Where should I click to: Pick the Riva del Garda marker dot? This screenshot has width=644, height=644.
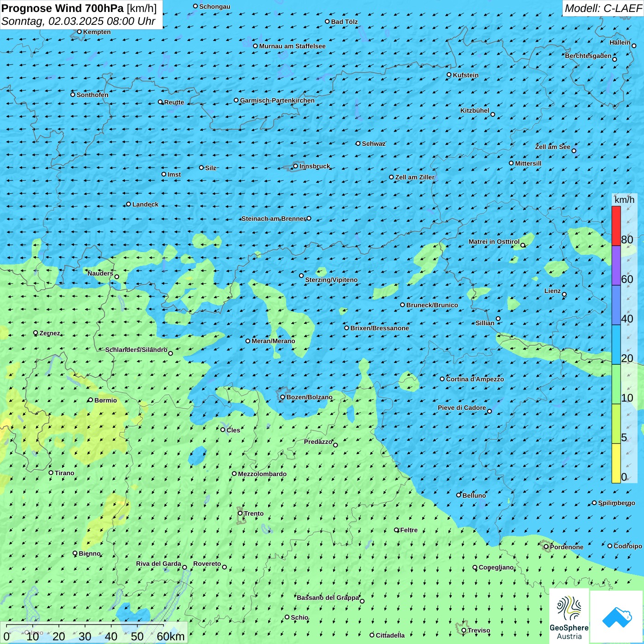tap(184, 567)
